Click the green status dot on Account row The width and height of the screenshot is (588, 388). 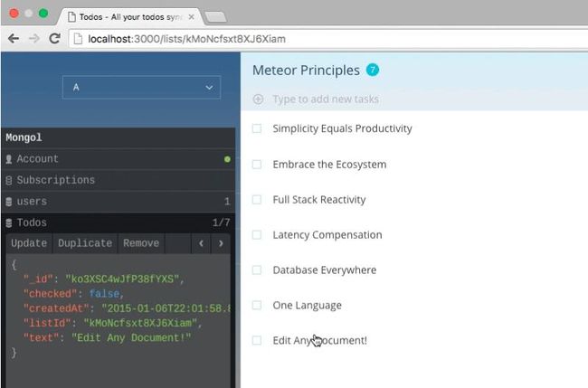click(x=227, y=159)
